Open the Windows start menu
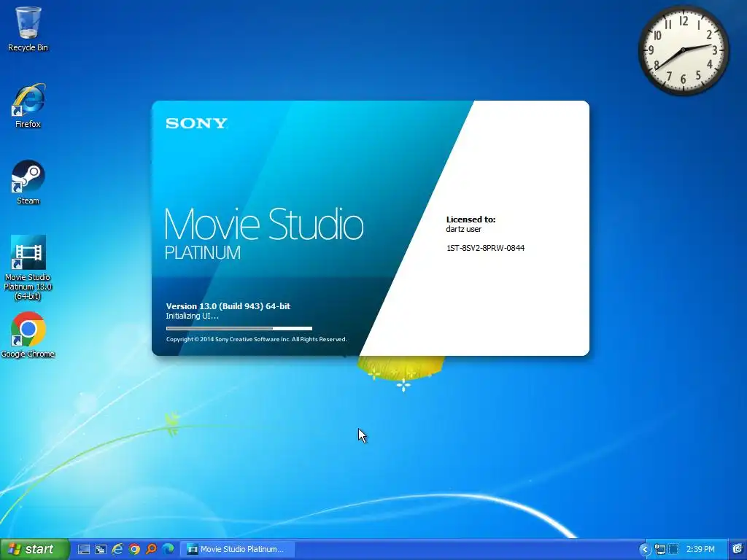 pyautogui.click(x=34, y=549)
